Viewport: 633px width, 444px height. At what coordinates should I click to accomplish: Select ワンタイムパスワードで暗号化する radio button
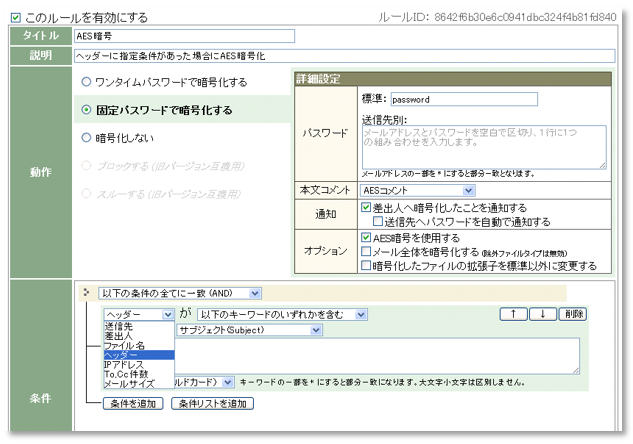(86, 82)
